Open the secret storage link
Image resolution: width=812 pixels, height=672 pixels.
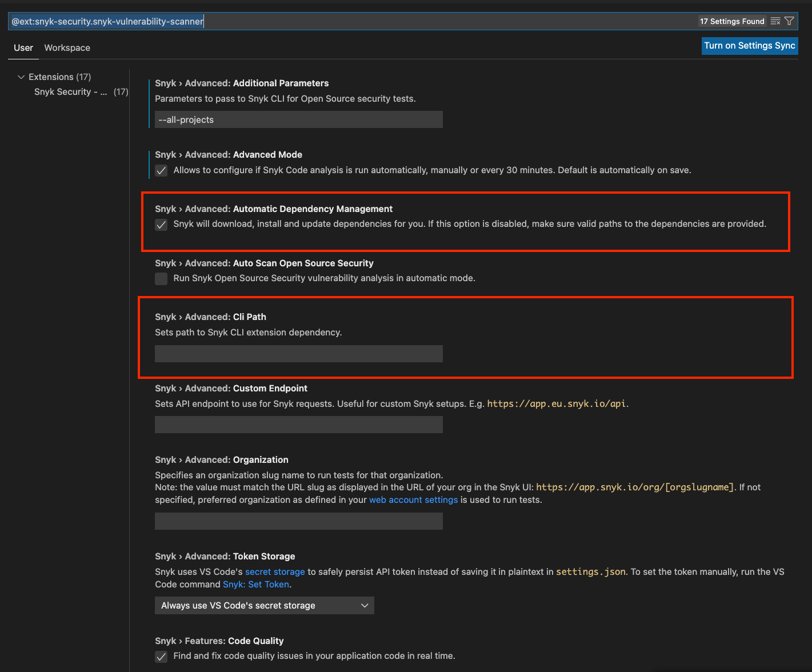click(275, 571)
